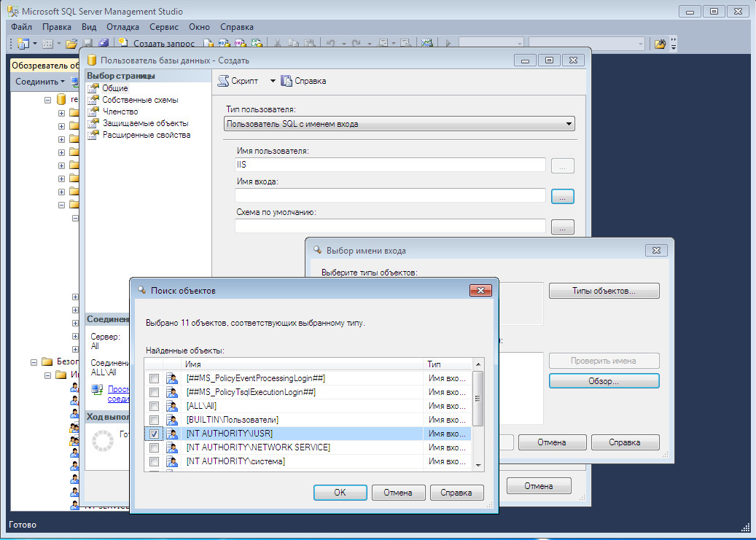The height and width of the screenshot is (540, 756).
Task: Click the New Project toolbar icon
Action: [x=23, y=44]
